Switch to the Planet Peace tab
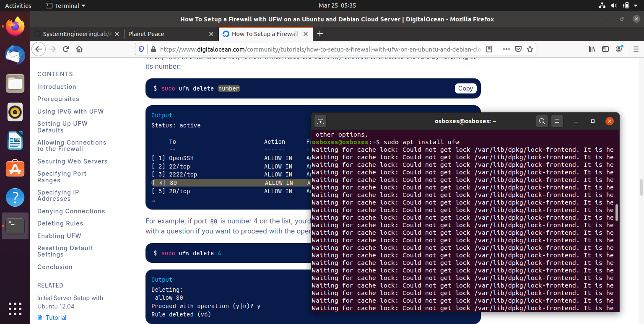Screen dimensions: 644x324 coord(171,34)
